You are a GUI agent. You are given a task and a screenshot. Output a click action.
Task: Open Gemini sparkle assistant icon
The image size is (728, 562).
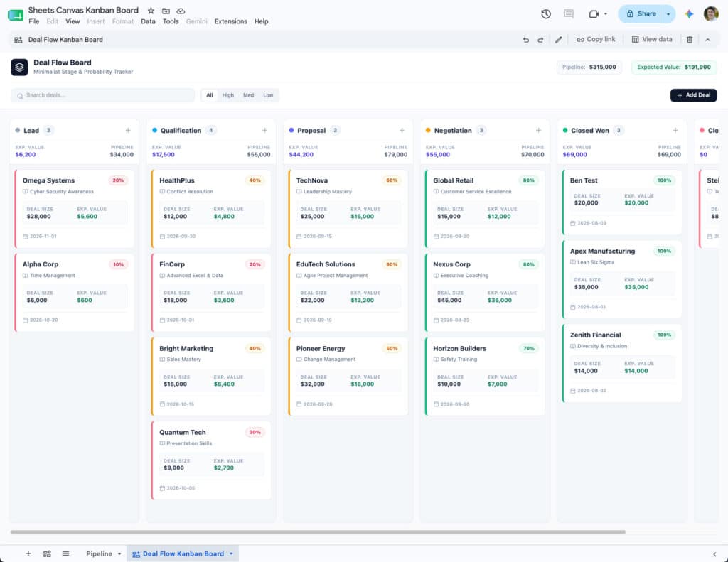689,14
